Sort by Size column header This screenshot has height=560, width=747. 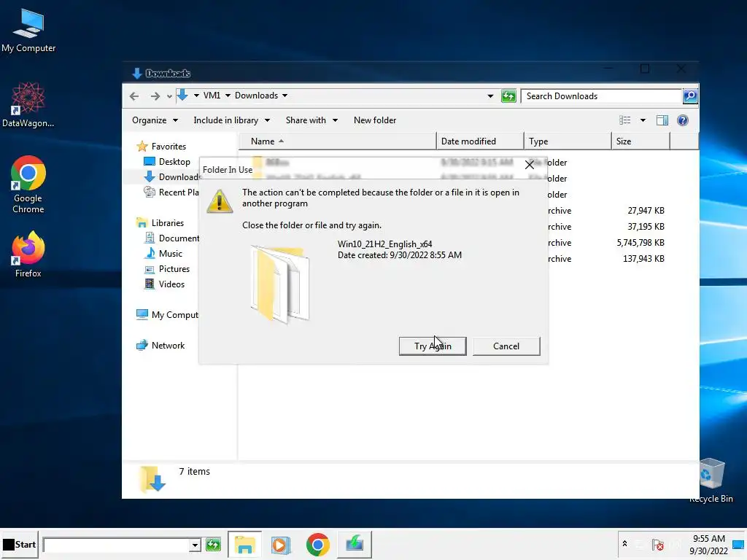click(x=640, y=141)
